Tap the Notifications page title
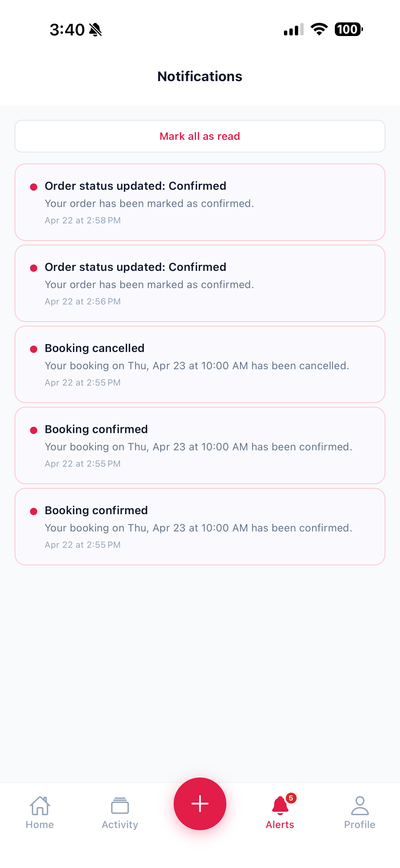 coord(200,77)
